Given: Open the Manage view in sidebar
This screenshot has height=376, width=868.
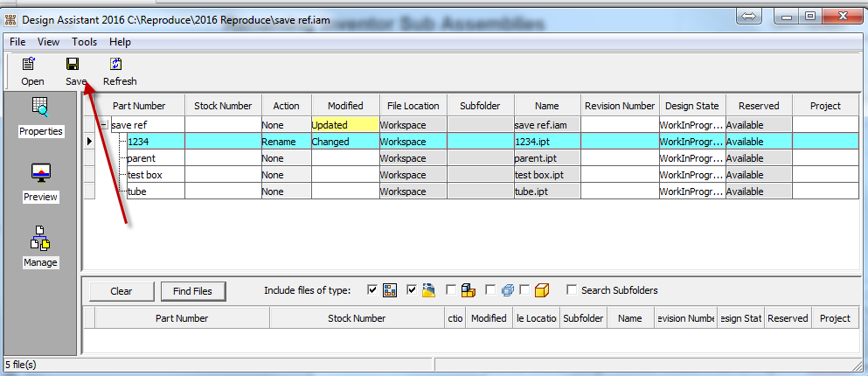Looking at the screenshot, I should pos(40,247).
